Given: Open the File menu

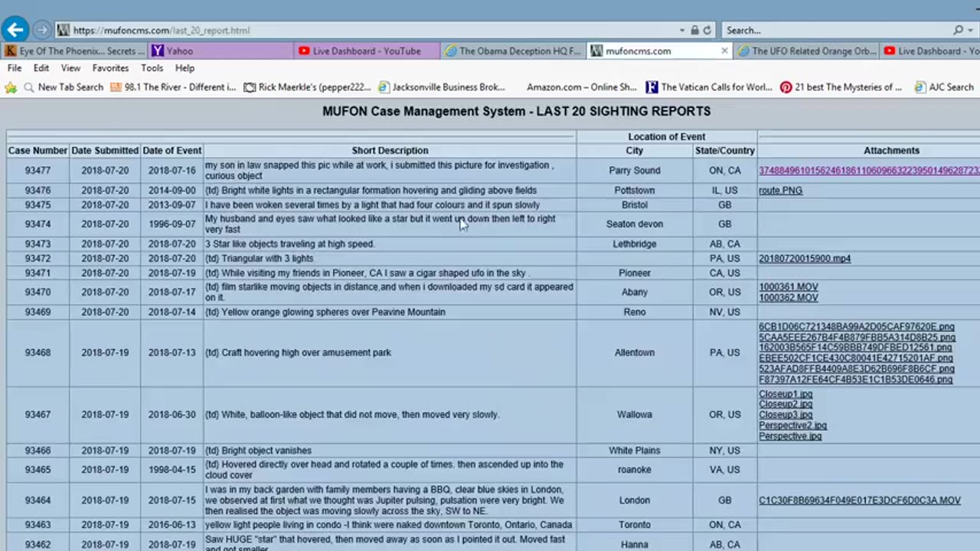Looking at the screenshot, I should coord(14,68).
